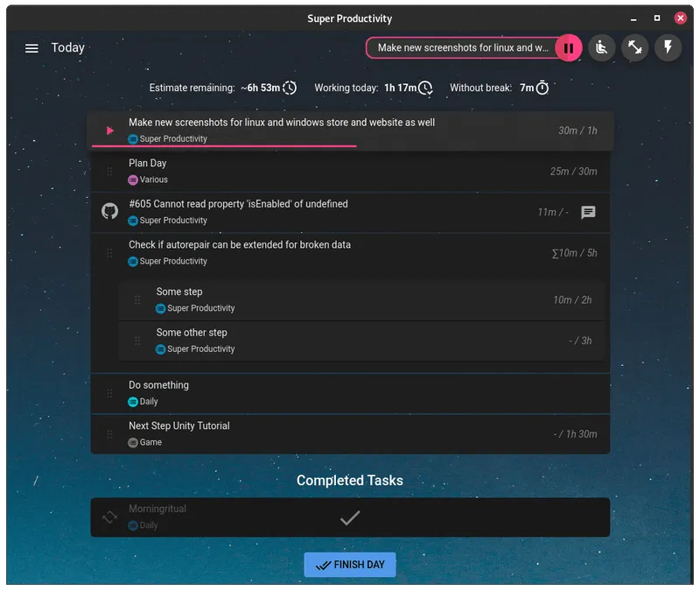The width and height of the screenshot is (700, 591).
Task: Click the estimate remaining clock icon
Action: 290,88
